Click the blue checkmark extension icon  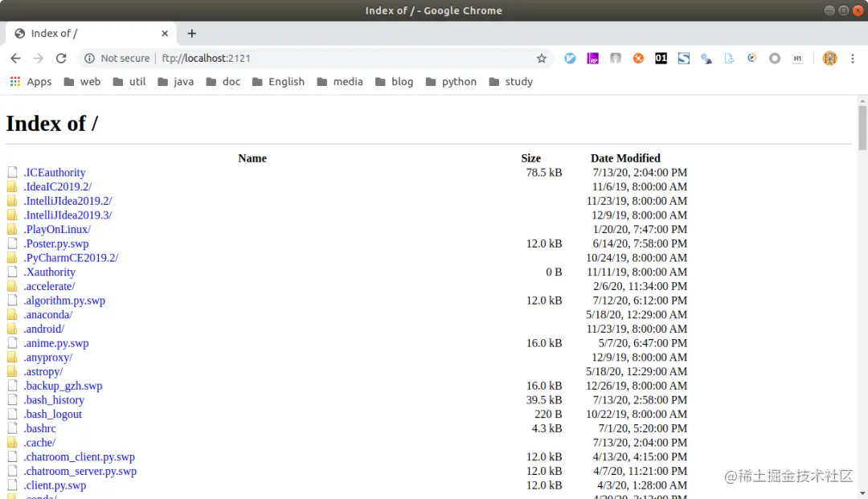click(x=570, y=58)
